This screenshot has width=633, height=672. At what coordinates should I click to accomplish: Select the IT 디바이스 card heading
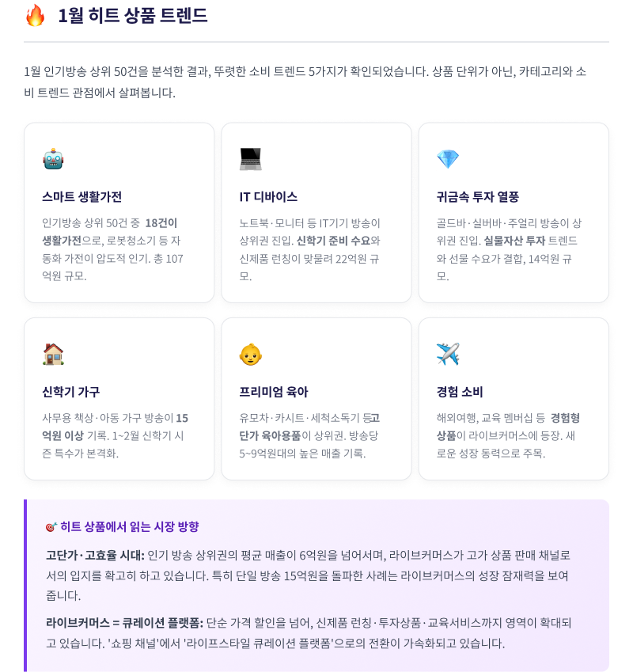[x=268, y=197]
